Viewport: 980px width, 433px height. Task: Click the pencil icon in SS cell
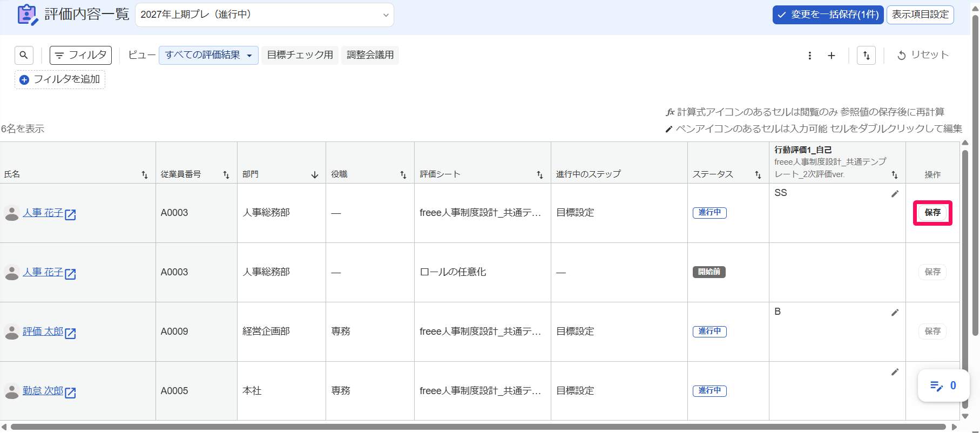(895, 194)
